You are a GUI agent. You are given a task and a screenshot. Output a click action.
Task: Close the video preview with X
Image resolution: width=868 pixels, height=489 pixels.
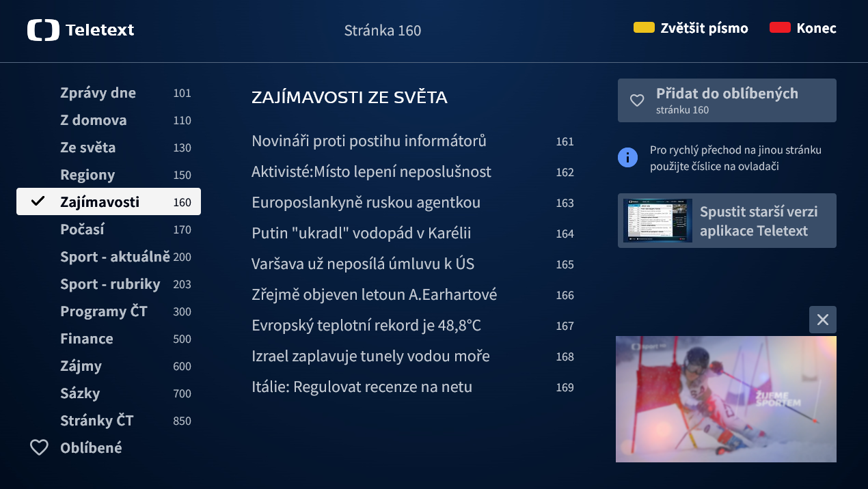point(822,320)
